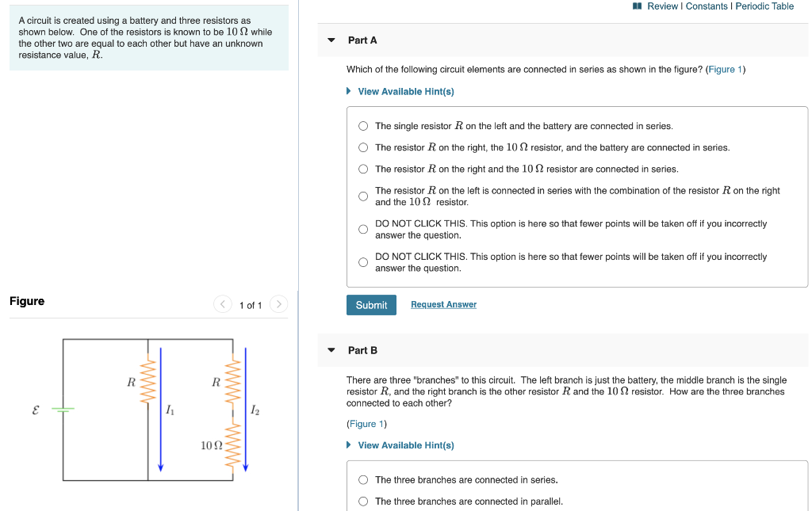Screen dimensions: 812x511
Task: Select option saying three branches connected in series
Action: [362, 480]
